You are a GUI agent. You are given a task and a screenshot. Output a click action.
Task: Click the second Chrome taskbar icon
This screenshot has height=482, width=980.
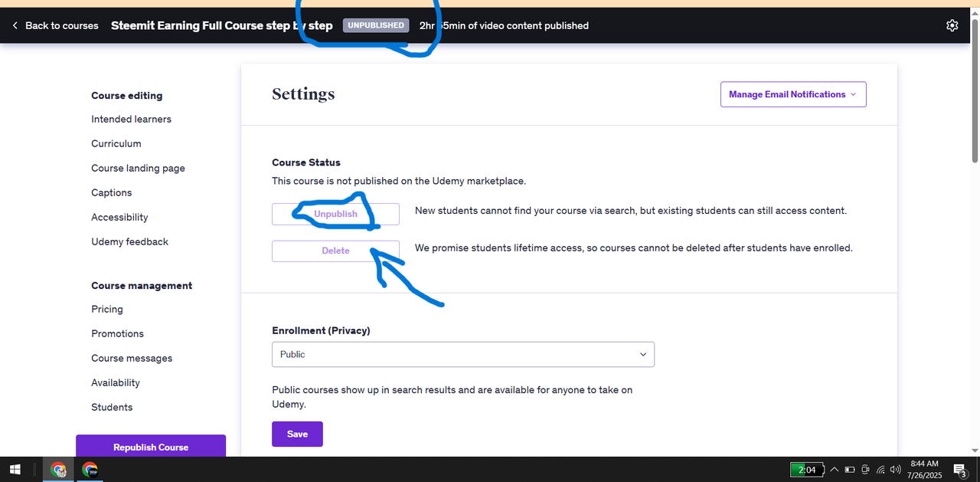point(90,470)
